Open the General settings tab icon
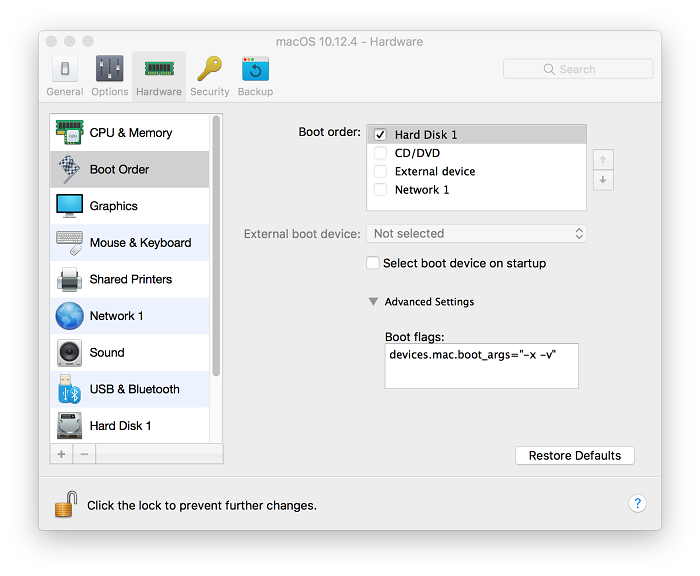Screen dimensions: 700x576 [x=65, y=69]
